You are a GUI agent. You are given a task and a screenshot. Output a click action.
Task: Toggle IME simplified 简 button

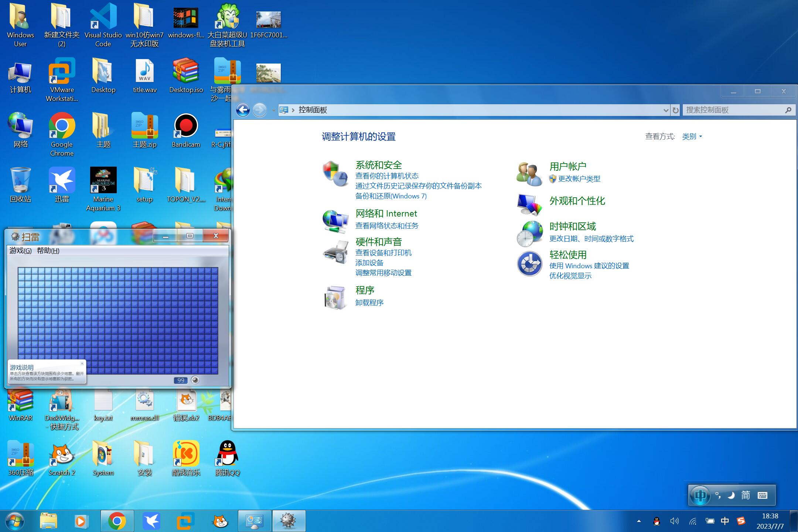pos(746,495)
